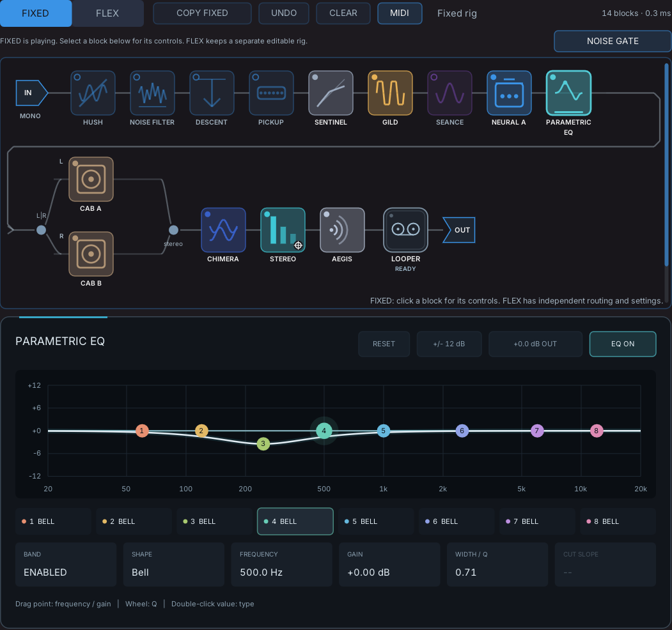Click EQ band point 1 on graph

coord(142,431)
